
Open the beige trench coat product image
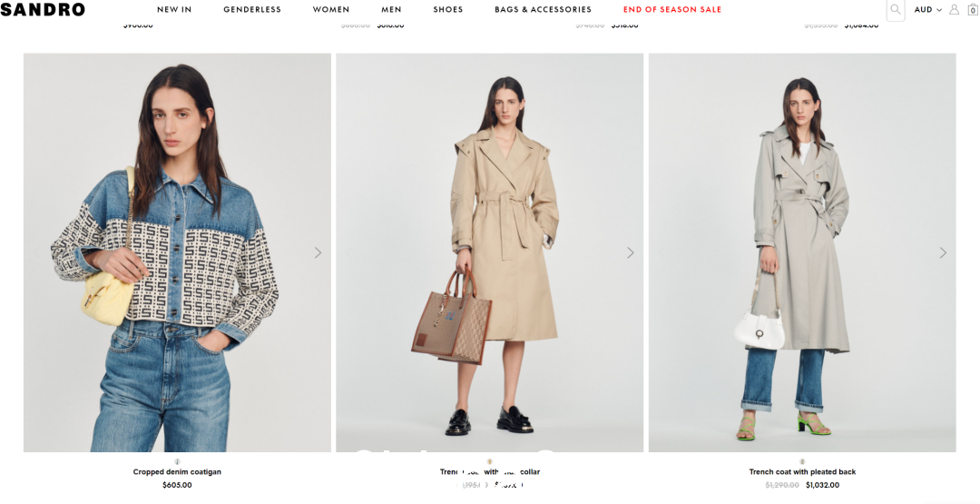(x=489, y=252)
